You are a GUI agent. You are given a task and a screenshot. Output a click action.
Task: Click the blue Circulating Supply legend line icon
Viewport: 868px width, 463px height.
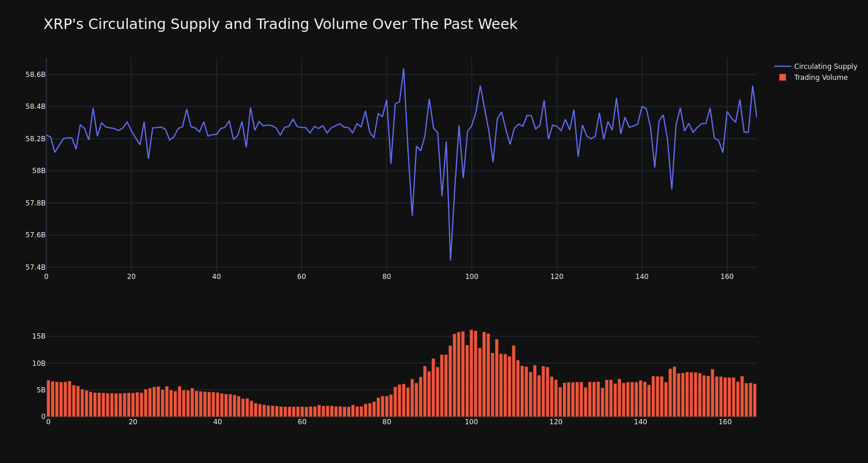pyautogui.click(x=782, y=67)
